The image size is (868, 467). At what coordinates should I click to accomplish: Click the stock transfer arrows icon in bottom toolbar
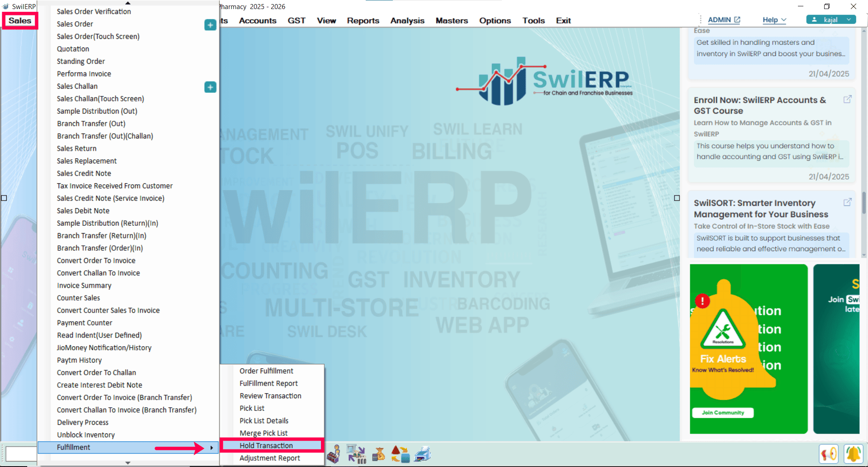pos(356,454)
